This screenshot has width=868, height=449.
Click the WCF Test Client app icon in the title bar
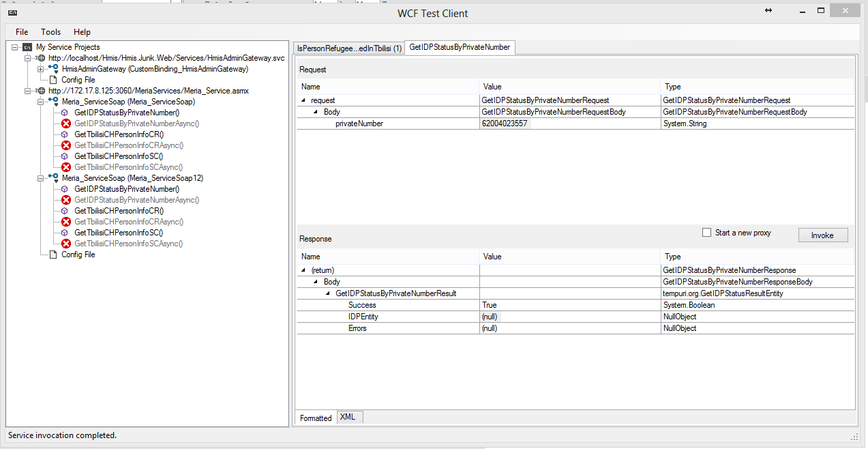coord(12,12)
